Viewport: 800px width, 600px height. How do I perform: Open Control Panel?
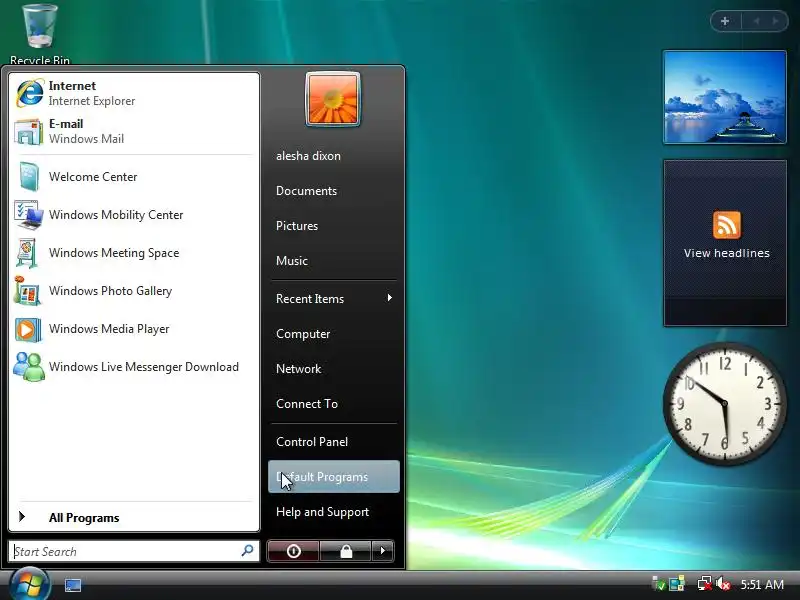(312, 442)
